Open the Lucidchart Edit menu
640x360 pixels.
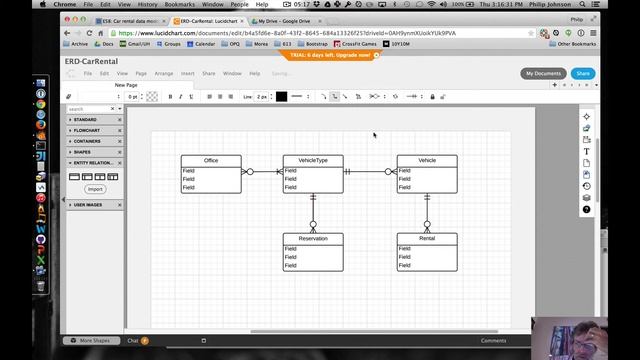pyautogui.click(x=104, y=73)
